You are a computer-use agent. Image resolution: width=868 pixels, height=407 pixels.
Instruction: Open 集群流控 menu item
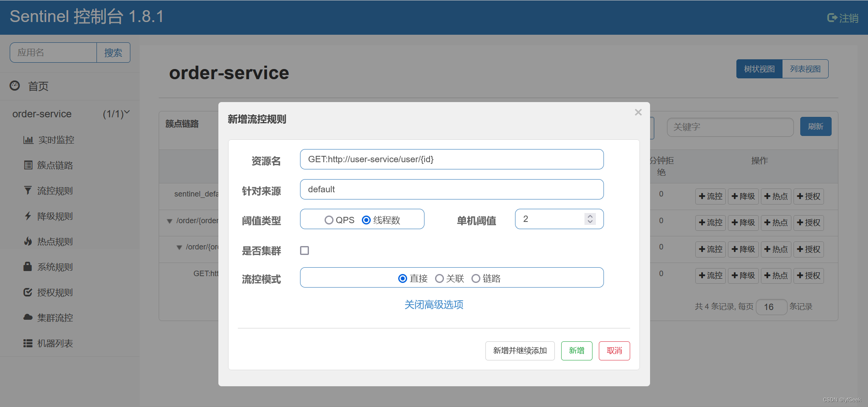55,318
